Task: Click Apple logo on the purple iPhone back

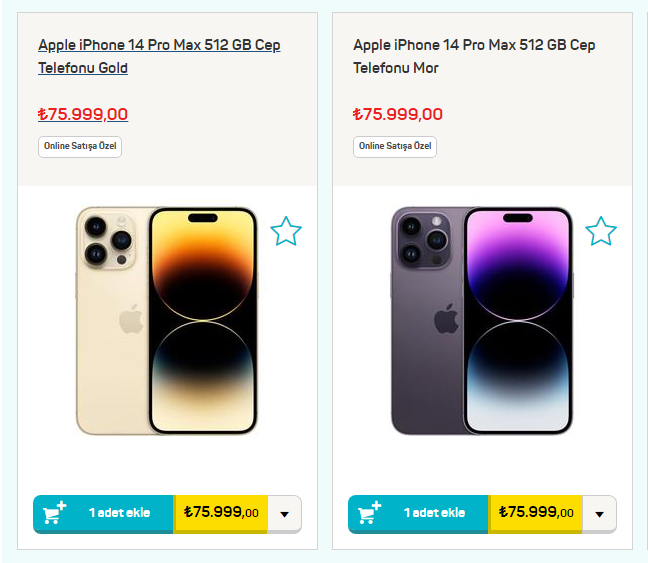Action: [446, 320]
